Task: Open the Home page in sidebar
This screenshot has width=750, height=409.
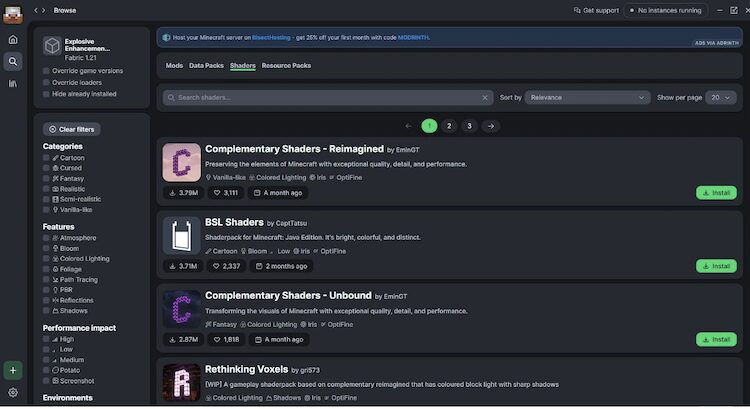Action: point(13,39)
